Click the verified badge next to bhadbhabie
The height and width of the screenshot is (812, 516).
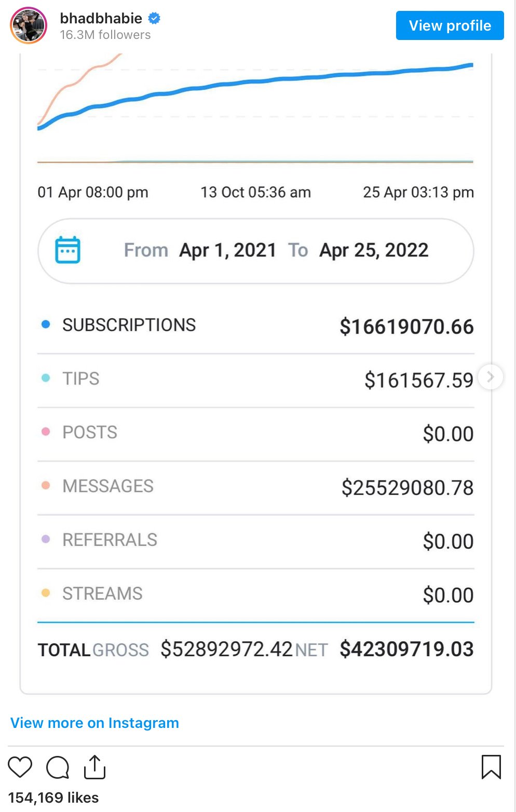(154, 19)
